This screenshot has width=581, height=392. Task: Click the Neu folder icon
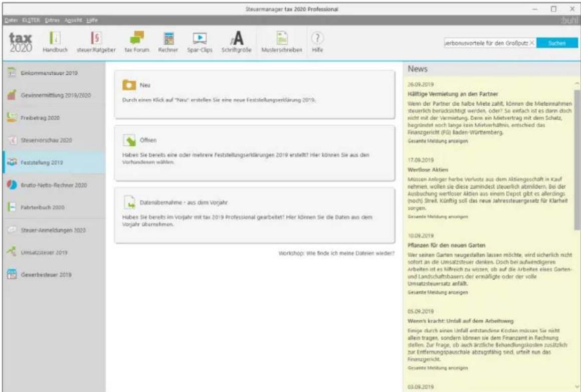tap(129, 85)
